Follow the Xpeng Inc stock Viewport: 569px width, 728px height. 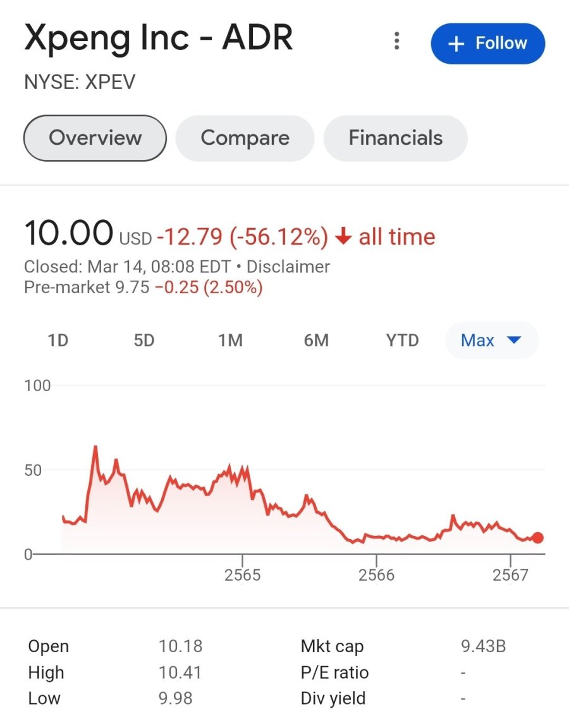(x=487, y=44)
